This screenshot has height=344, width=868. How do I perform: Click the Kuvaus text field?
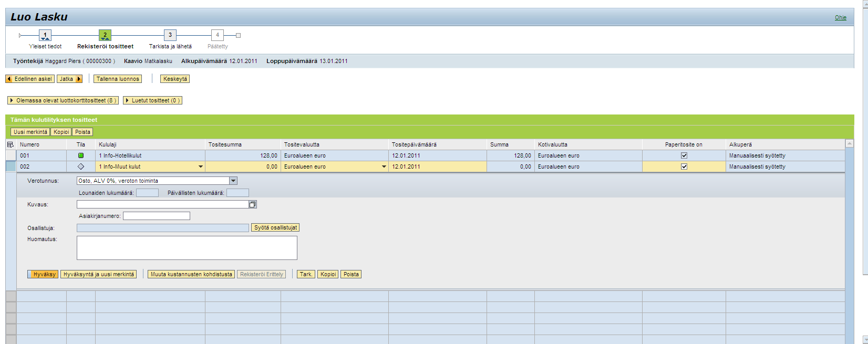[x=162, y=204]
